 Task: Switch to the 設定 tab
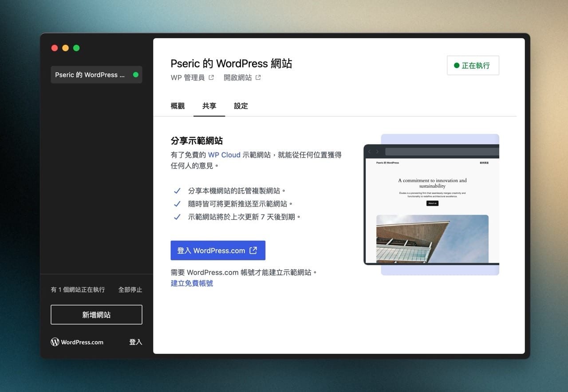click(241, 106)
